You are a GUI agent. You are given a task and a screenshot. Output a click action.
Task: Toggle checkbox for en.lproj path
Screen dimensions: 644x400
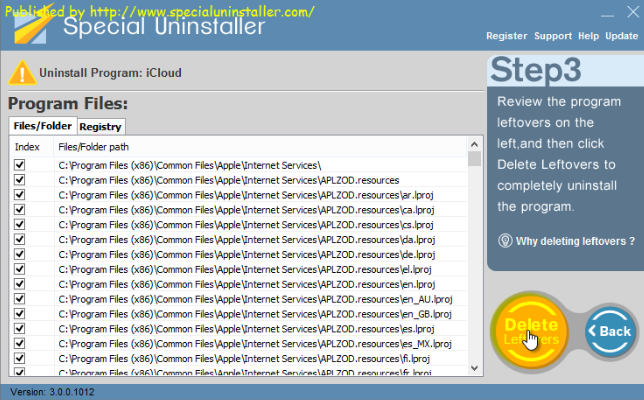[x=19, y=284]
